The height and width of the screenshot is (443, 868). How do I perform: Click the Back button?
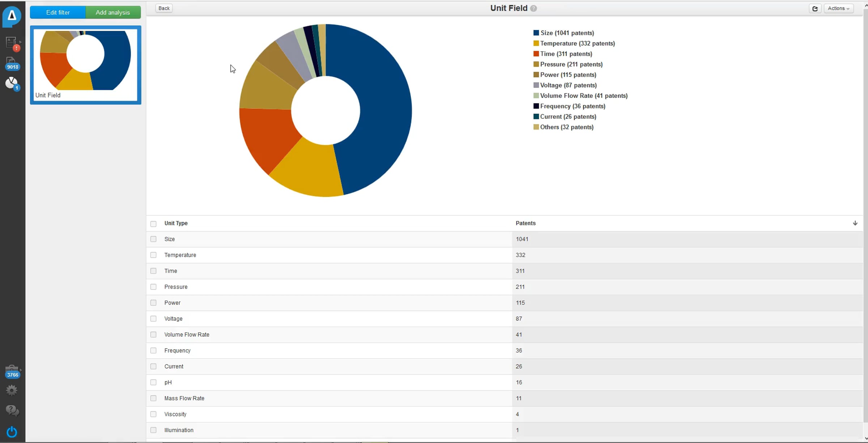click(164, 8)
